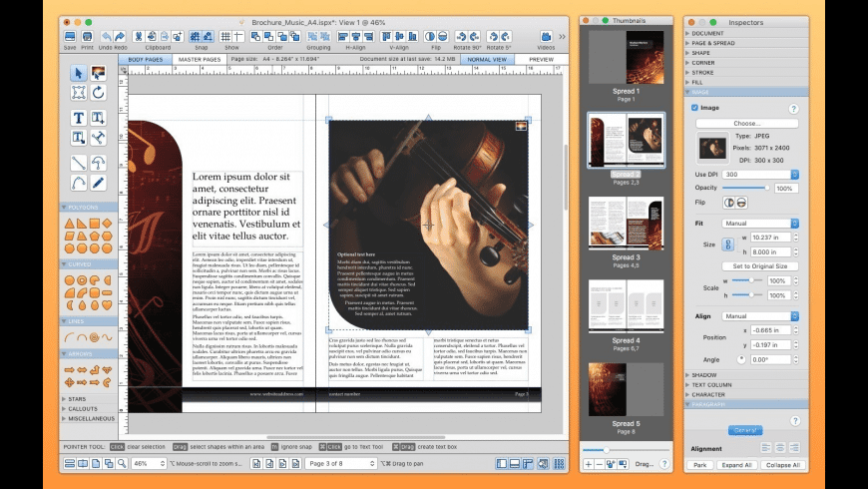
Task: Pick the diamond shape from Polygons
Action: [x=107, y=224]
